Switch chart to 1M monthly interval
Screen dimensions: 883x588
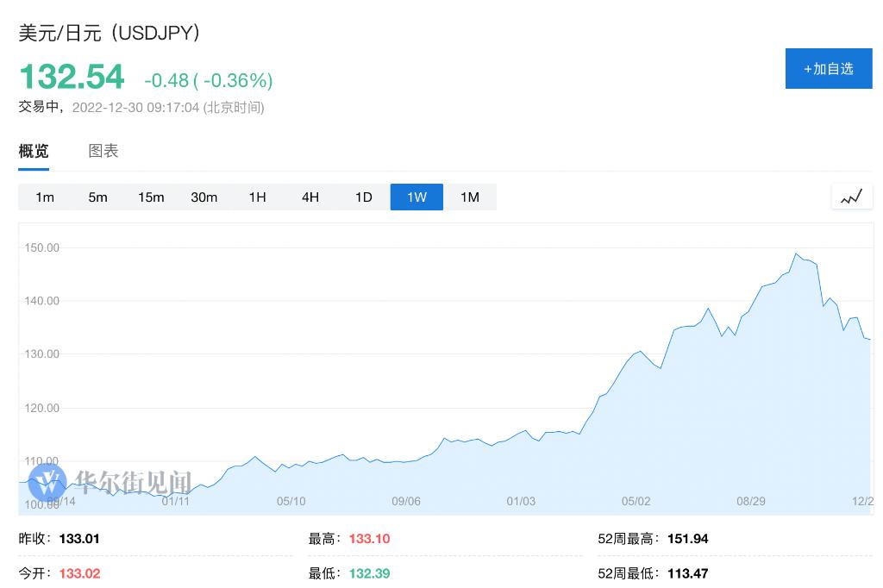[469, 197]
